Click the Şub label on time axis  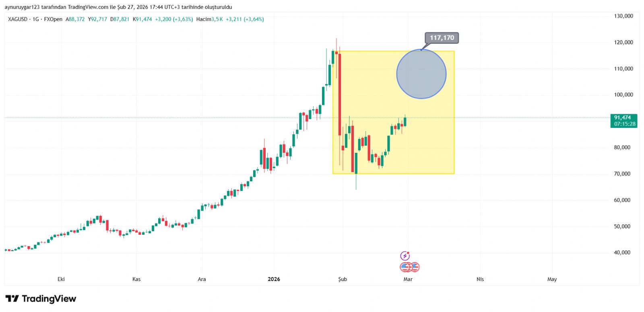(343, 279)
